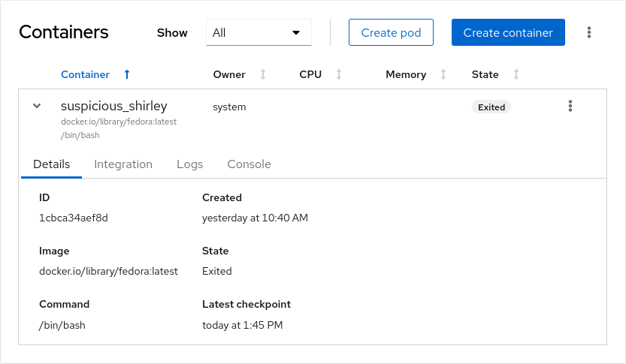
Task: Open actions menu for suspicious_shirley container
Action: (x=570, y=107)
